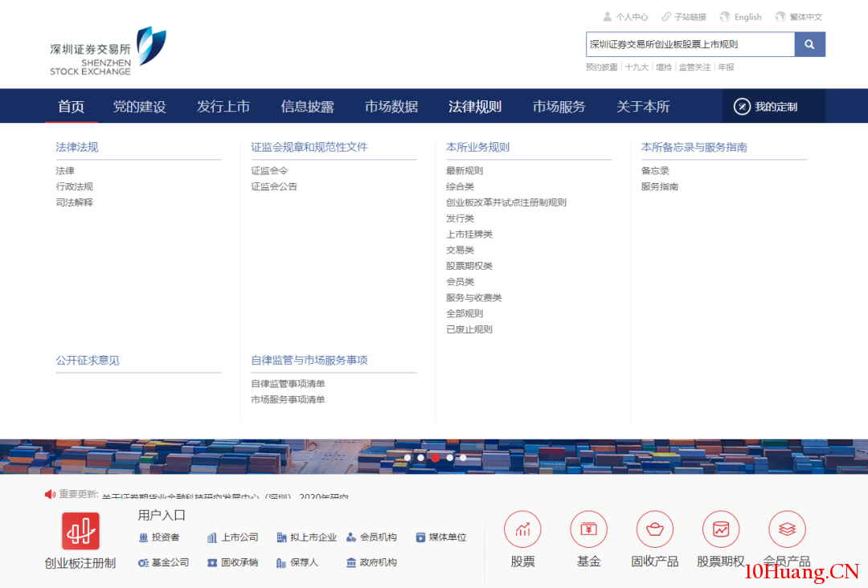The height and width of the screenshot is (588, 868).
Task: Open 媒体单位 via its video icon
Action: (x=420, y=537)
